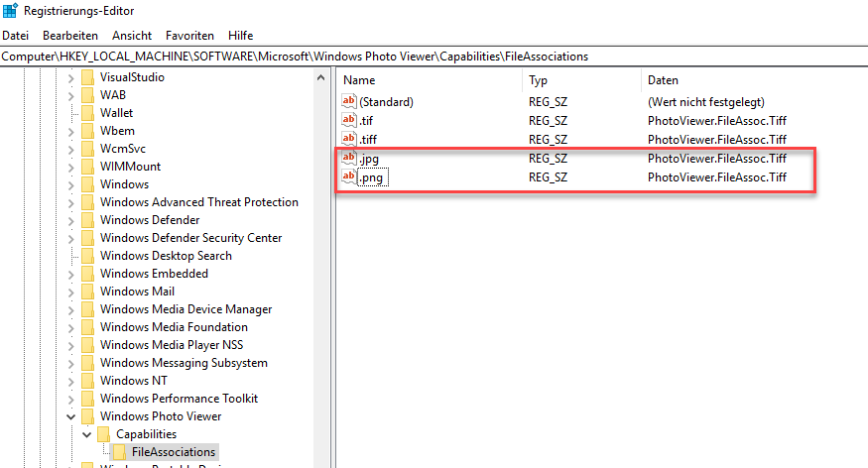Click the registry path address bar

point(434,57)
